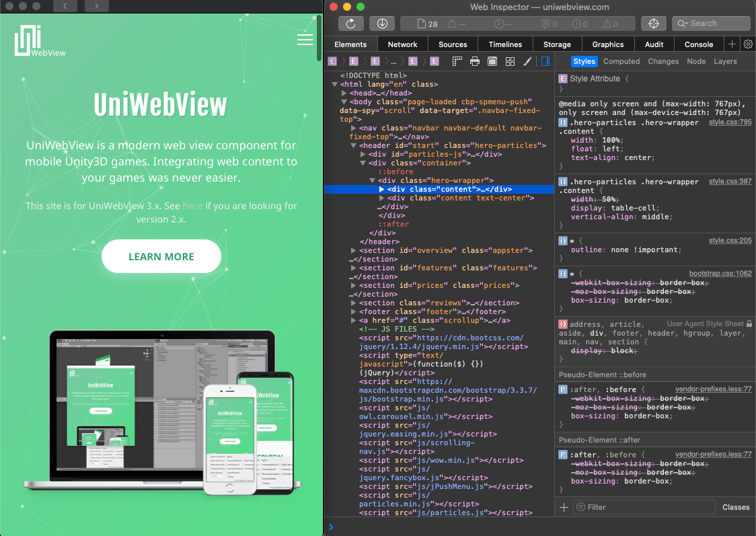Click the add new tab plus icon
Screen dimensions: 756x536
[x=732, y=44]
